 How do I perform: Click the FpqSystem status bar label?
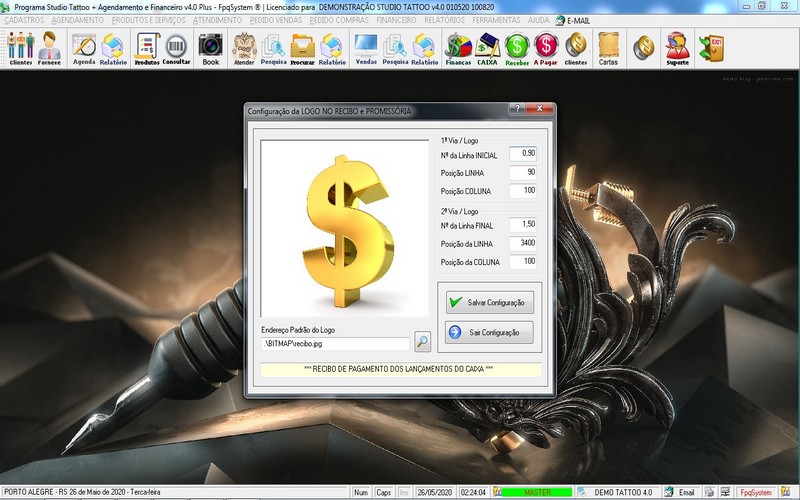(756, 492)
